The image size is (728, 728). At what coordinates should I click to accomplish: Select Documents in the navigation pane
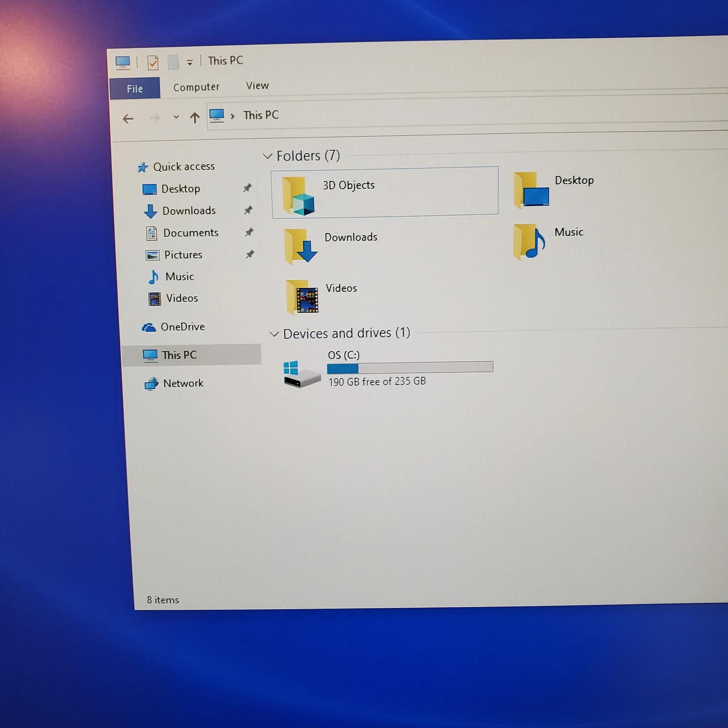pos(191,233)
